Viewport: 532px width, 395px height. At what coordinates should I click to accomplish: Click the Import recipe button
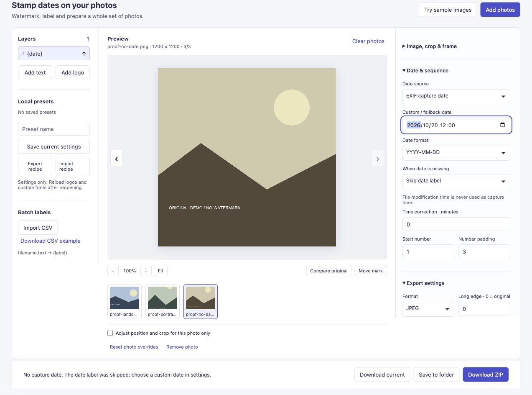(73, 166)
